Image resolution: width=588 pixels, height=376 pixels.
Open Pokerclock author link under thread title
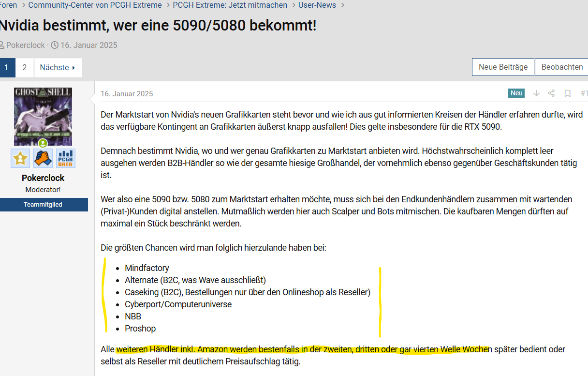(26, 45)
